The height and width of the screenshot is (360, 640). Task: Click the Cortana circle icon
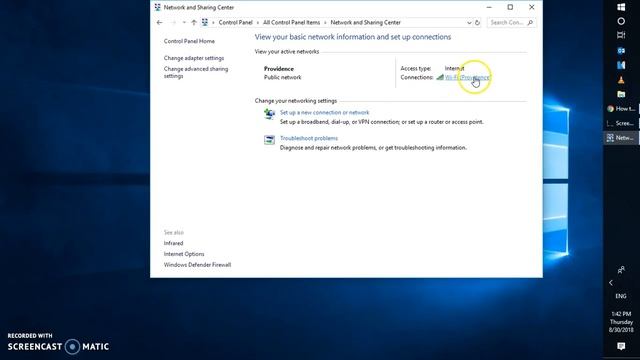(x=621, y=21)
